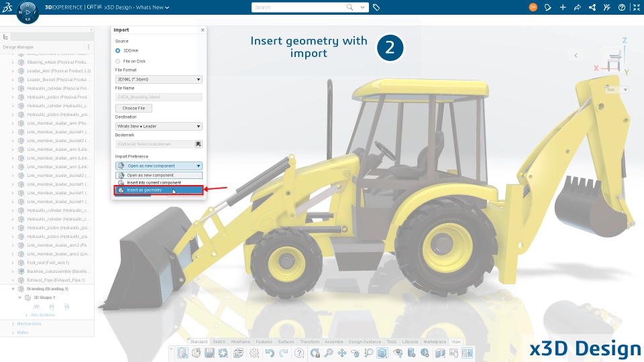Open search options dropdown arrow
644x362 pixels.
[x=362, y=7]
